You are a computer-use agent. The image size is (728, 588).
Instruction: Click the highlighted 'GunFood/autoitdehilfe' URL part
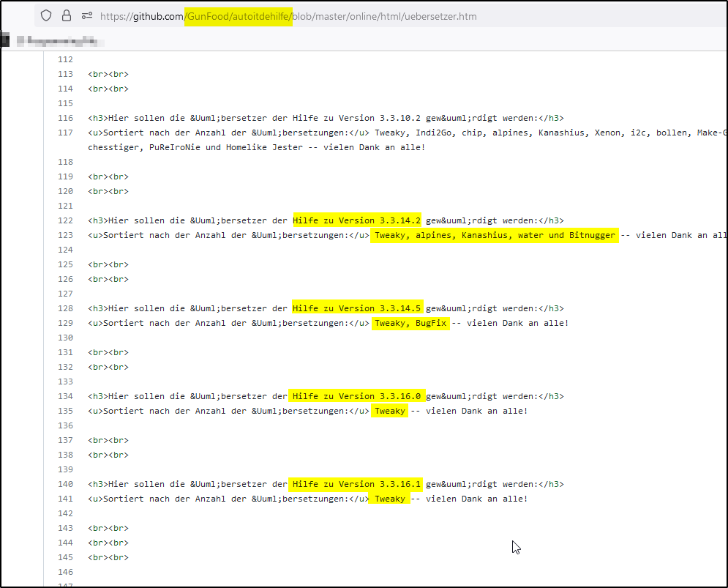coord(239,16)
